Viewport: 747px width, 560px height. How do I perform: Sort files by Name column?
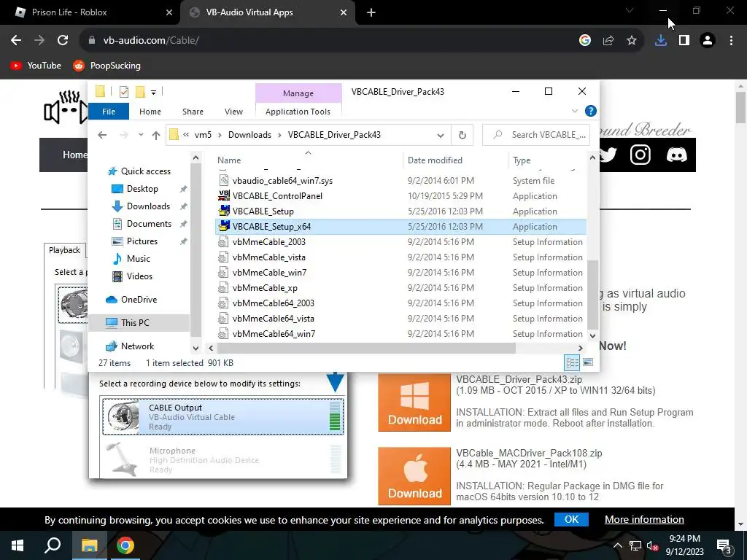308,160
